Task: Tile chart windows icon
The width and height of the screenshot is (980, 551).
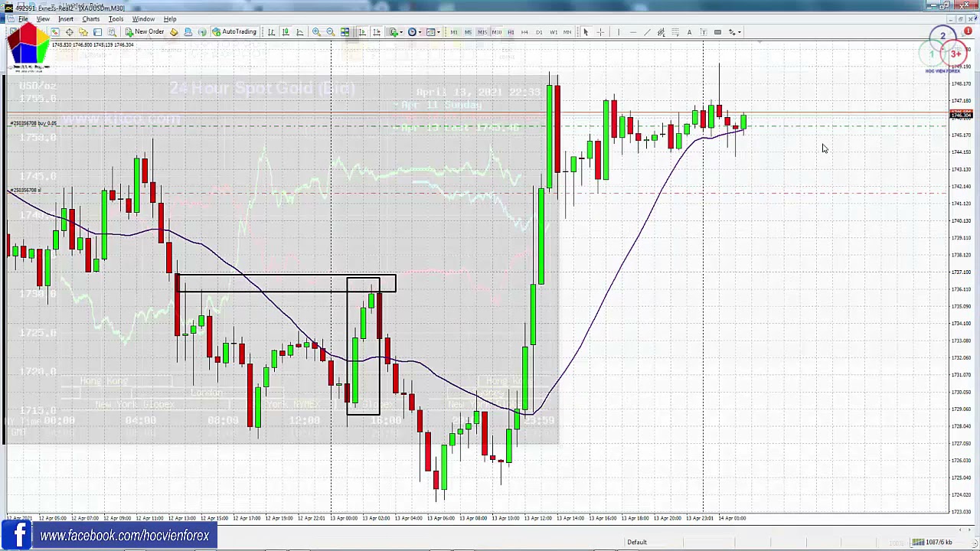Action: tap(345, 32)
